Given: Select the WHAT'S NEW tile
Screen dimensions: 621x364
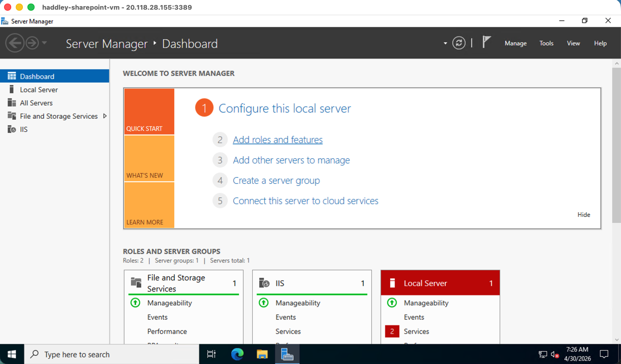Looking at the screenshot, I should (x=149, y=158).
